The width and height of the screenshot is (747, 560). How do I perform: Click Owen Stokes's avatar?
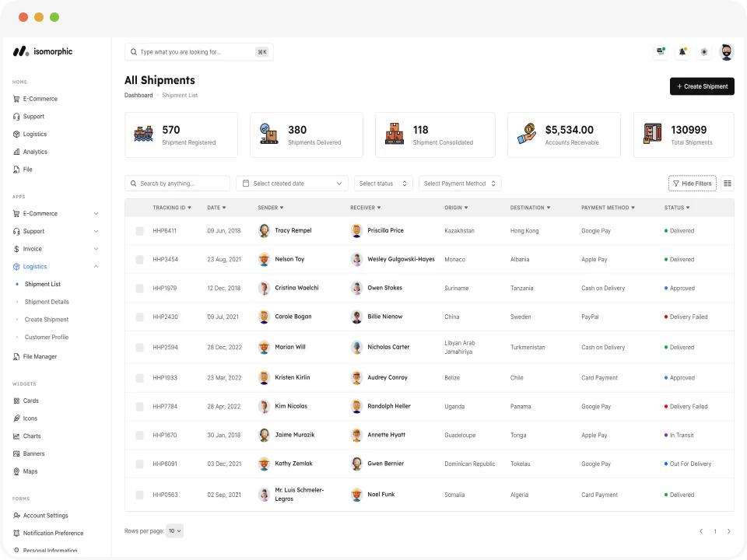[x=356, y=288]
